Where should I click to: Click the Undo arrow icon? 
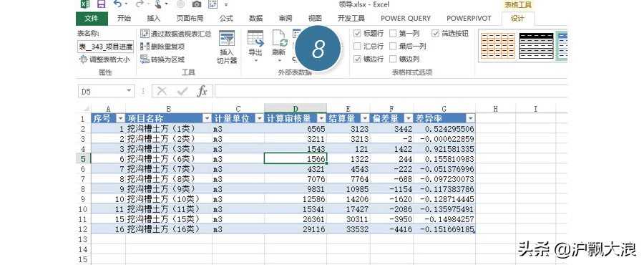[118, 4]
